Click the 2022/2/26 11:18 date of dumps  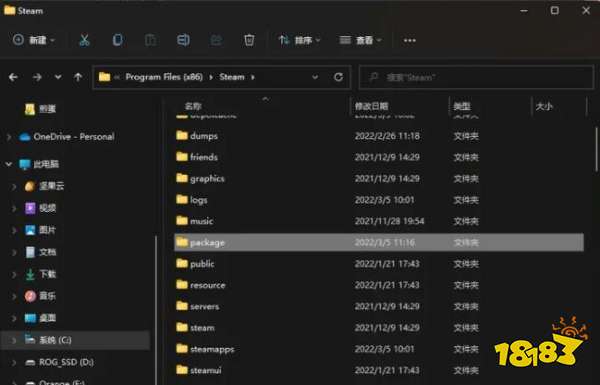(387, 136)
